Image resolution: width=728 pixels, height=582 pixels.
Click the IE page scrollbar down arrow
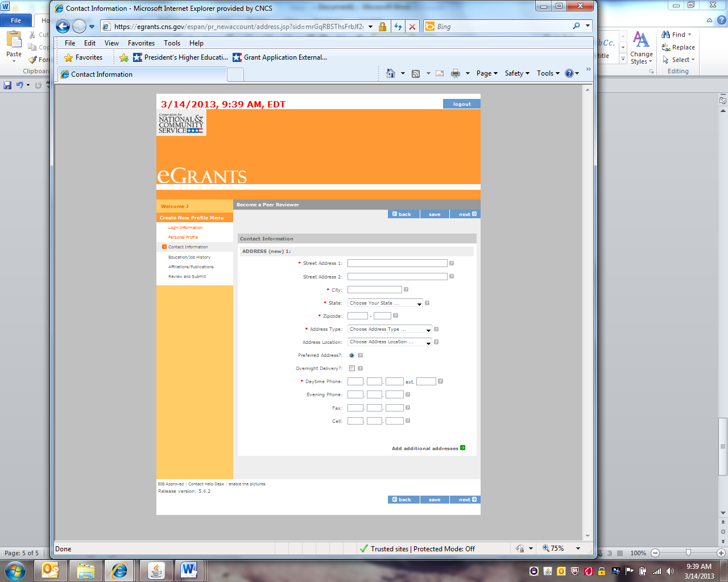(x=588, y=536)
